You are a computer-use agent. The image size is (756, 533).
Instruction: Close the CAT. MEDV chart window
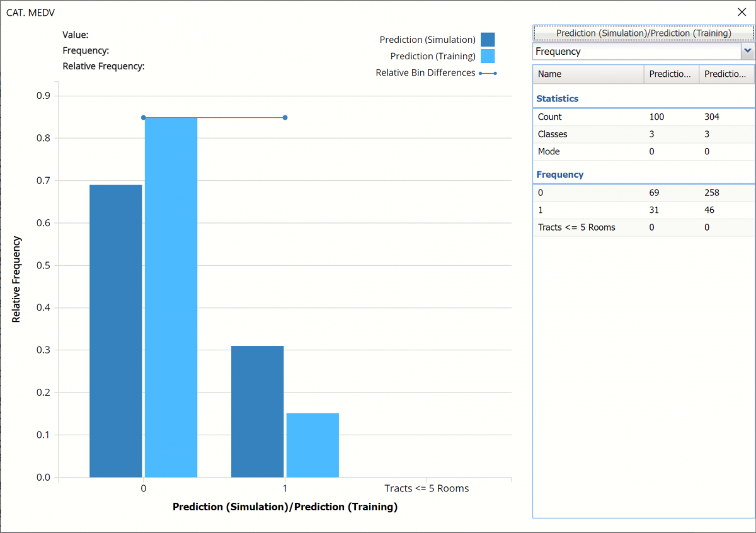click(741, 12)
